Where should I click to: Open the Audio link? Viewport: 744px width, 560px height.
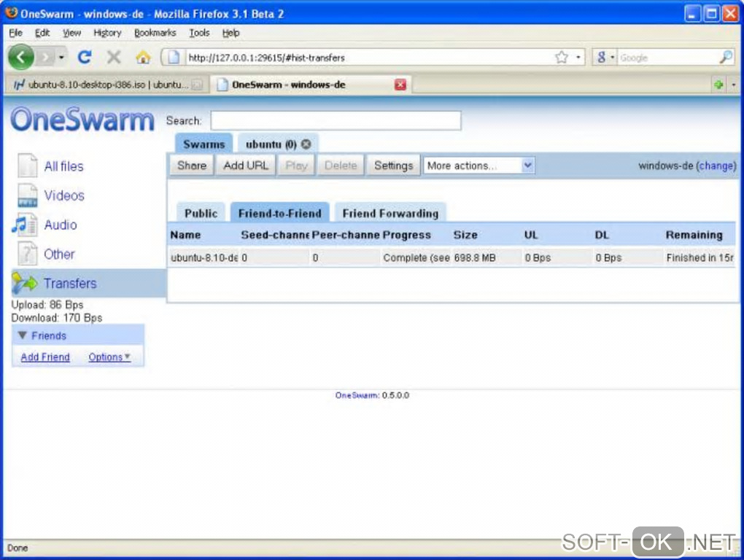61,225
